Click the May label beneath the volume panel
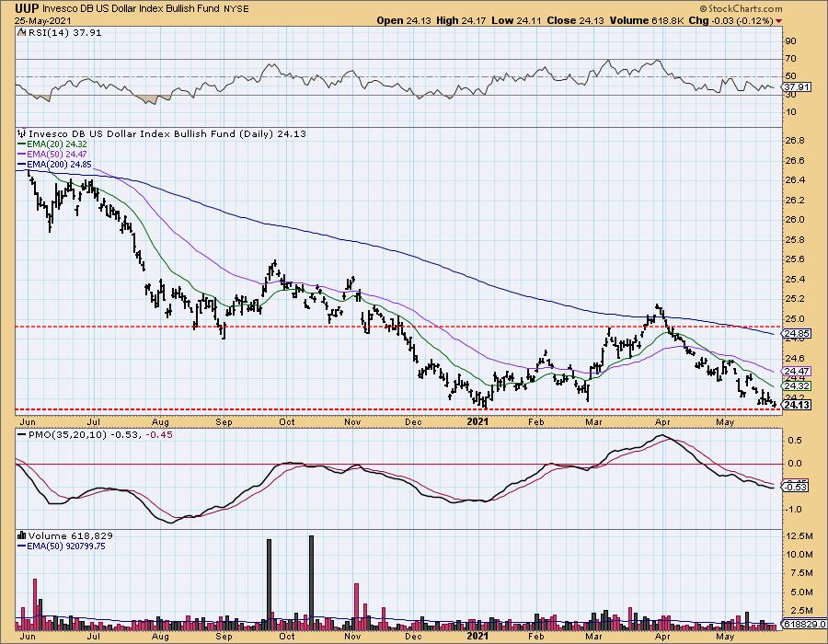Screen dimensions: 828x644 (x=725, y=637)
